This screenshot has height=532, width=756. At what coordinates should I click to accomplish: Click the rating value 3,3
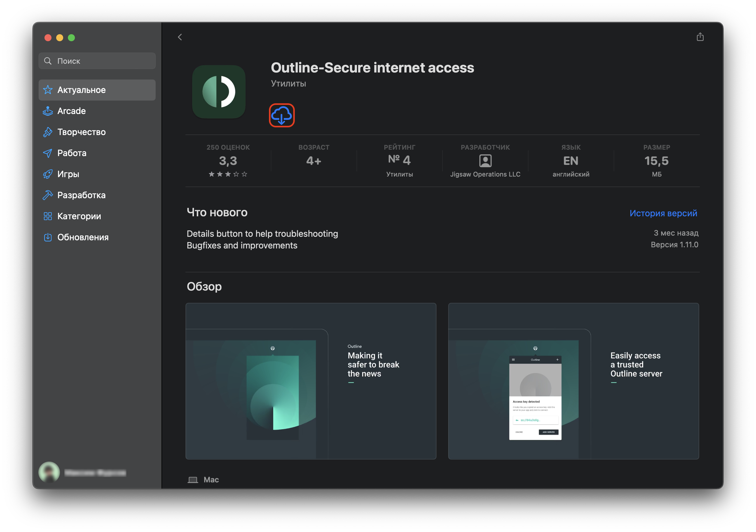228,161
